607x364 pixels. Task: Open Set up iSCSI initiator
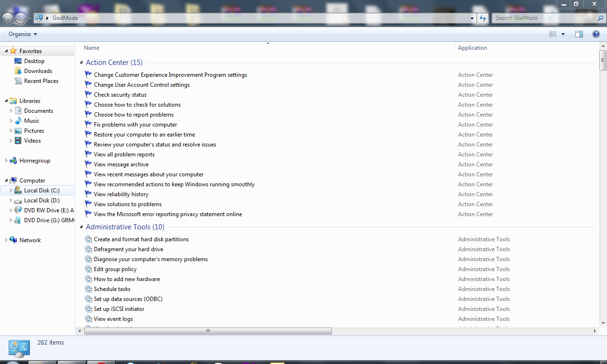(x=119, y=309)
